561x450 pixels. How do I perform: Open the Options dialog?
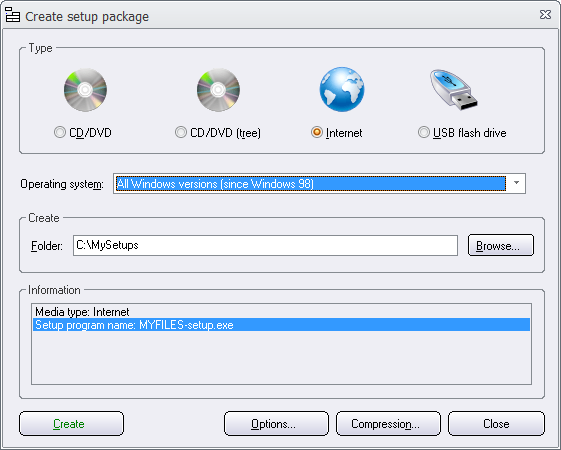276,424
